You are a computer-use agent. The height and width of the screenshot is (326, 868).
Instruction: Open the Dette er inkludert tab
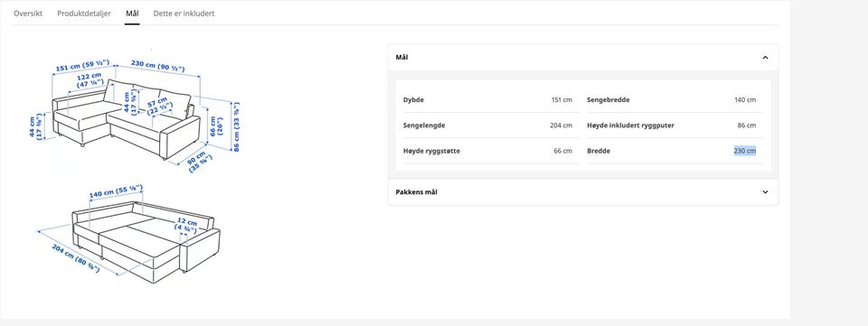click(184, 14)
